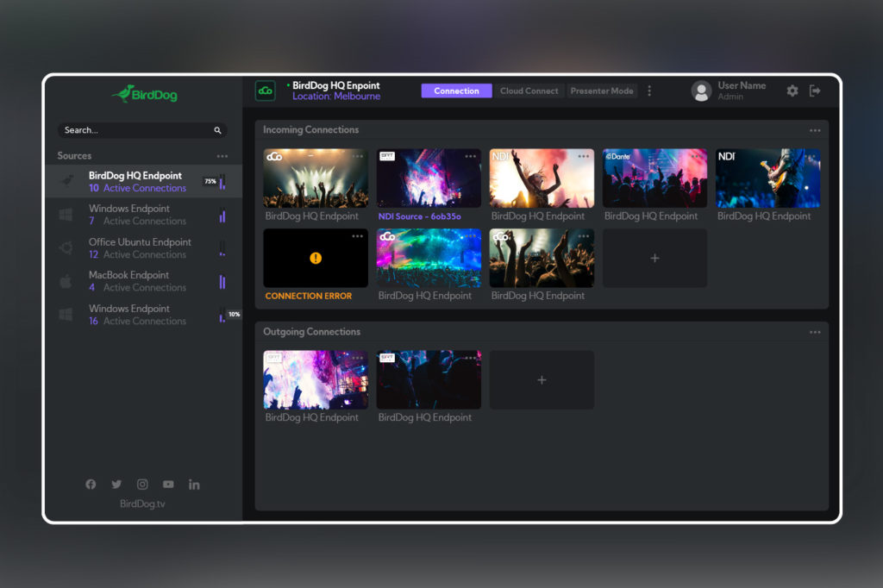
Task: Open the BirdDog.tv link
Action: point(142,504)
